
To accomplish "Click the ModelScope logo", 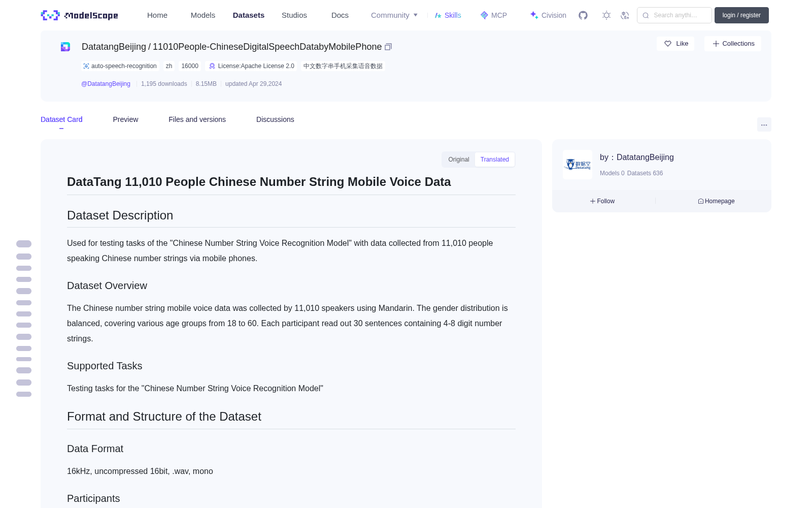I will point(79,15).
